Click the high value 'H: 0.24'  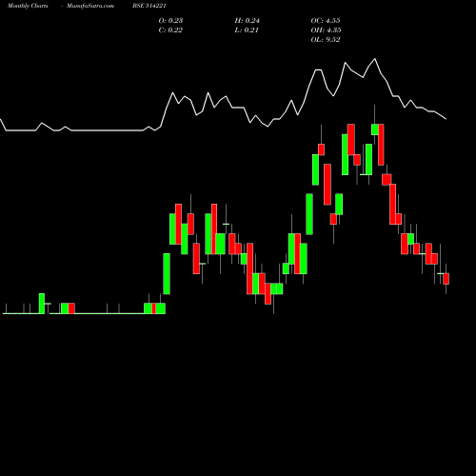[x=247, y=21]
